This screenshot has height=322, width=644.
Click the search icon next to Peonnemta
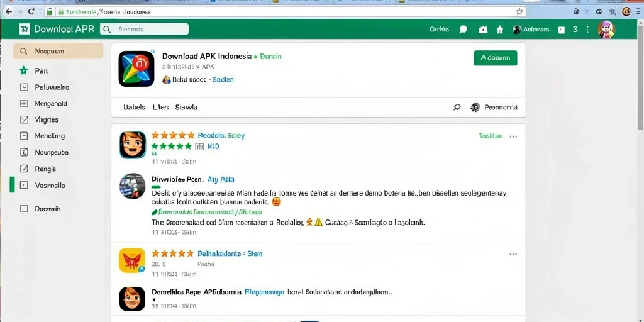[457, 107]
